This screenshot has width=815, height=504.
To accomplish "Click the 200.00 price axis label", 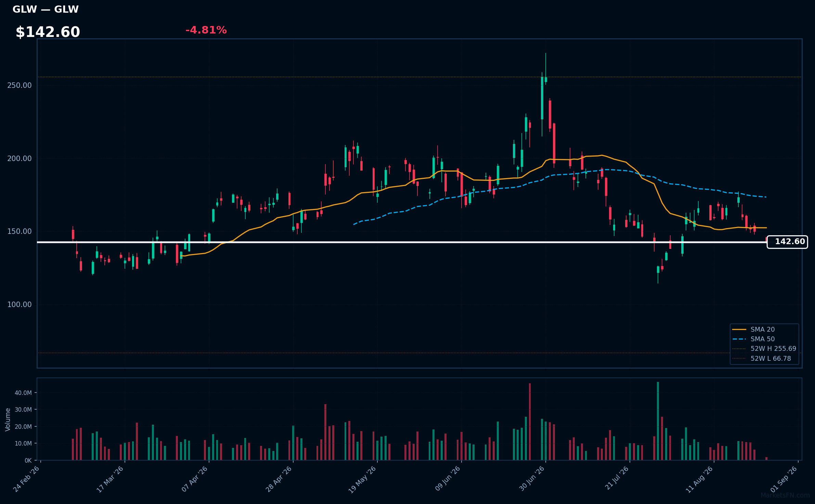I will [20, 158].
